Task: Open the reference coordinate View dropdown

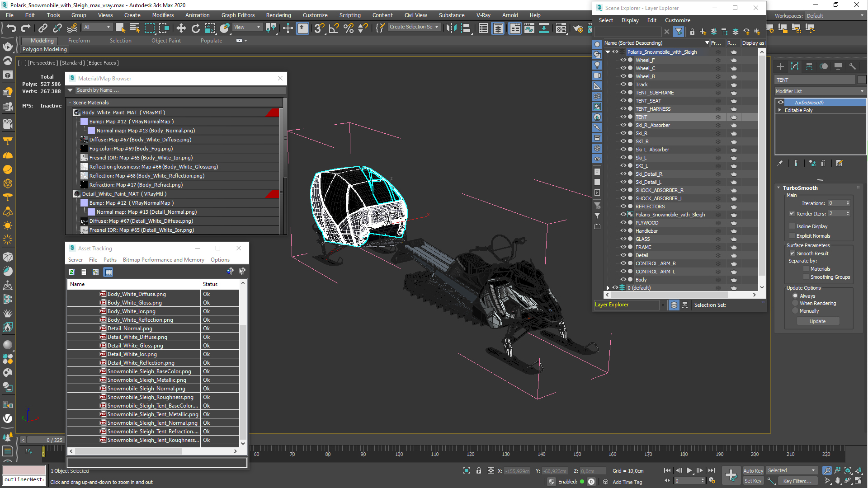Action: pos(247,27)
